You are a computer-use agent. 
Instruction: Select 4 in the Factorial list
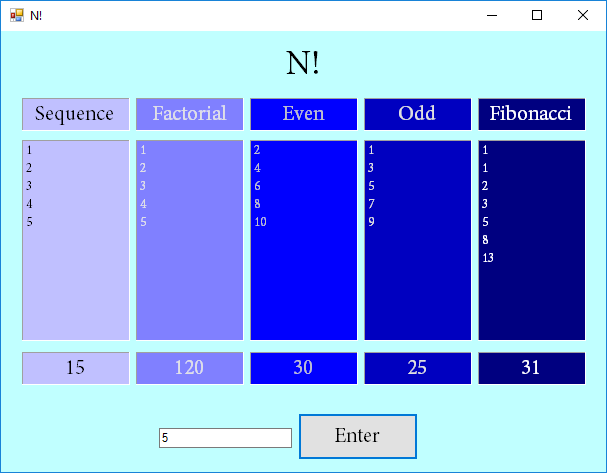[x=144, y=204]
